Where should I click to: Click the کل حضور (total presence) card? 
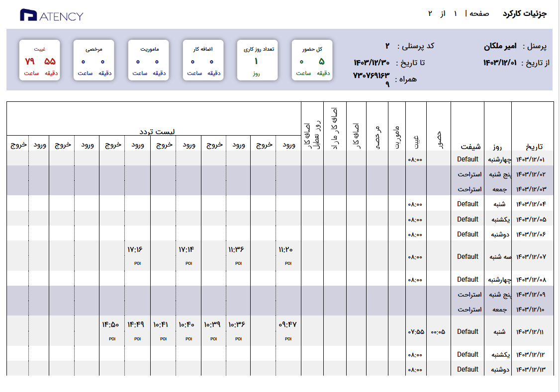311,61
